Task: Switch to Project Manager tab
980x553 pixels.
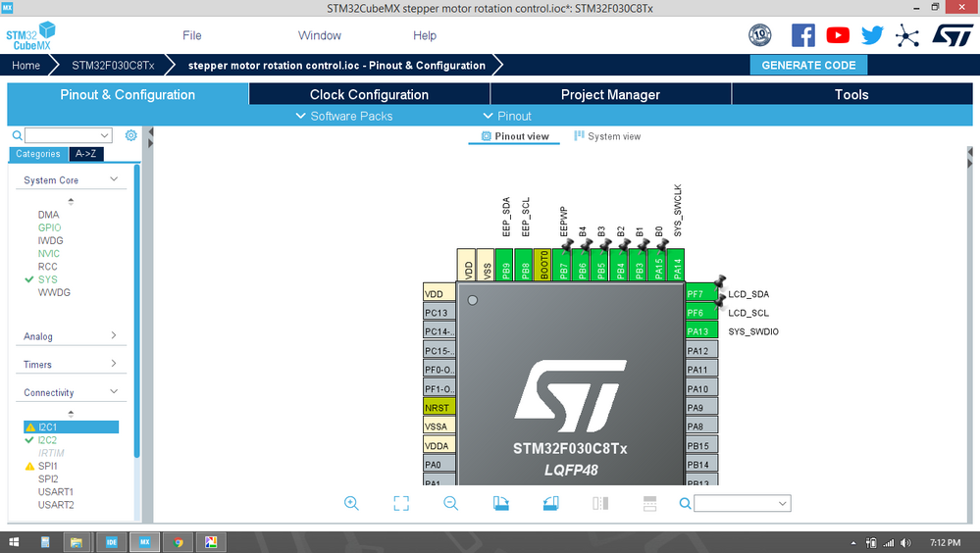Action: 610,94
